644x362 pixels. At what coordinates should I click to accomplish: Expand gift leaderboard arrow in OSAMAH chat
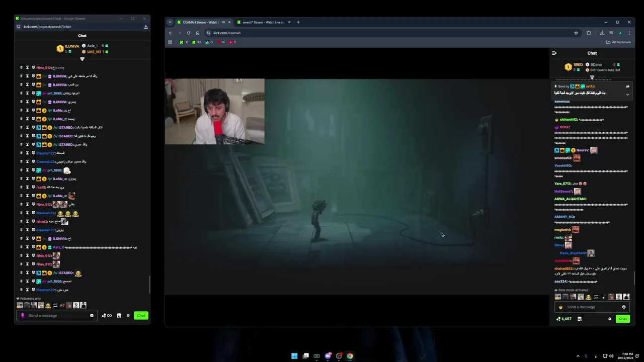pyautogui.click(x=592, y=77)
